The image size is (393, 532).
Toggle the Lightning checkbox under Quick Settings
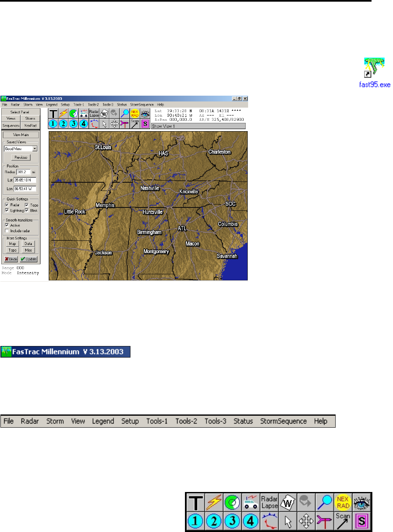(x=7, y=210)
